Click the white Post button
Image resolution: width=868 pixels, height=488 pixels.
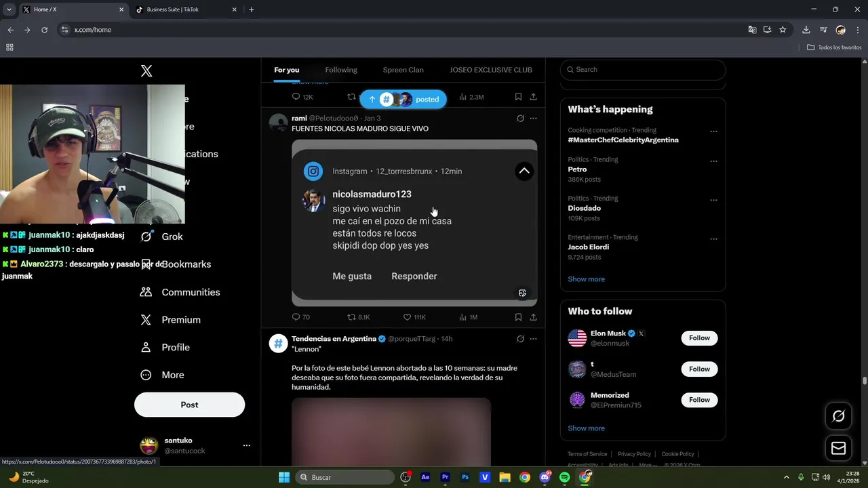point(189,405)
